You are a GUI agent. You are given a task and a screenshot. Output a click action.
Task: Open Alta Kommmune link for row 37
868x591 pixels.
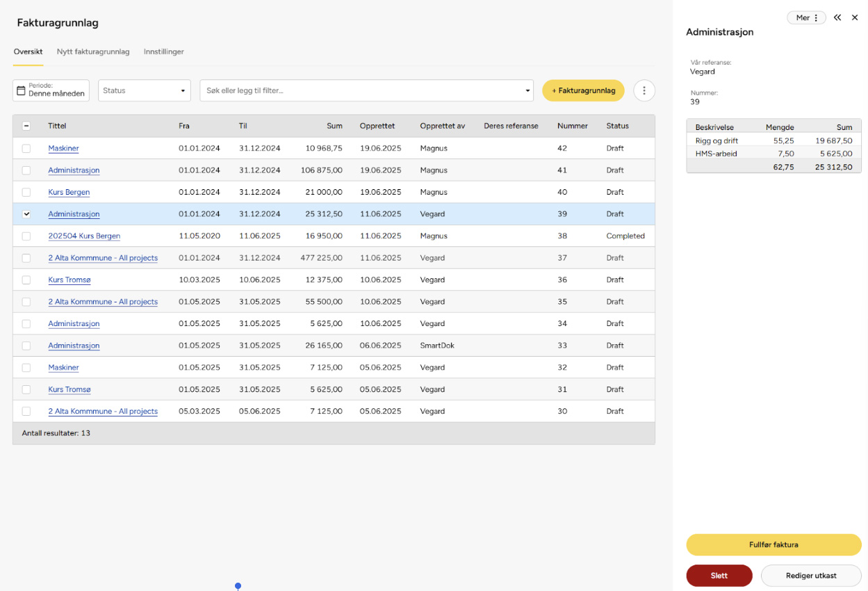click(103, 258)
